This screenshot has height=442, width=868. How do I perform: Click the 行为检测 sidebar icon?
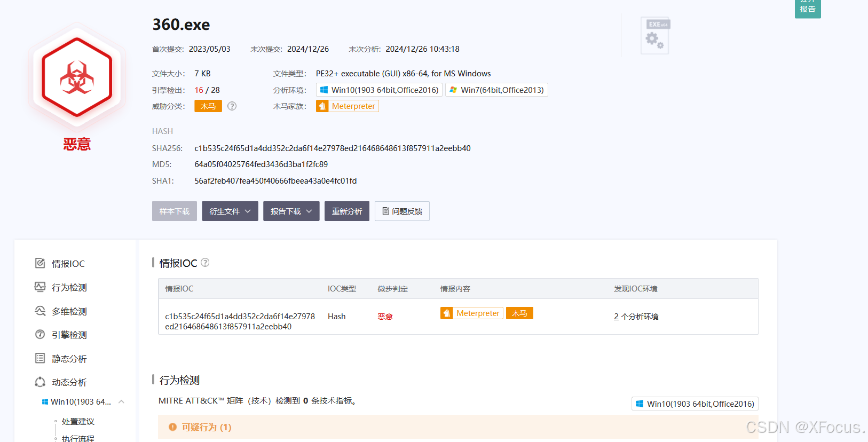40,287
